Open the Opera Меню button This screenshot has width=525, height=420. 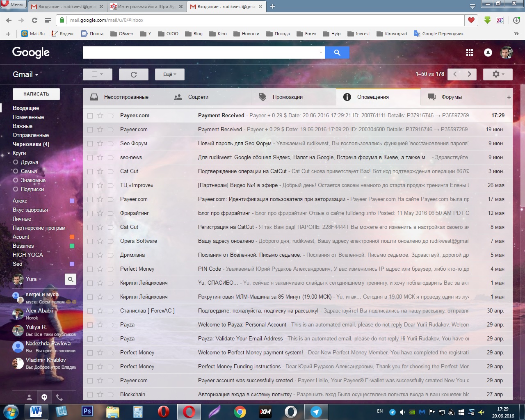coord(14,5)
